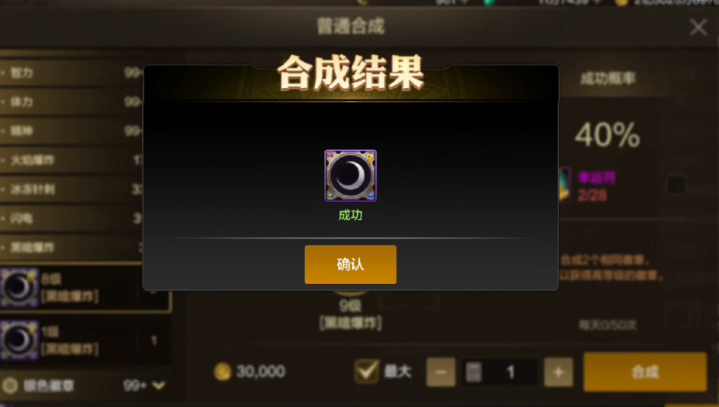
Task: Expand the 体力 category row
Action: point(71,101)
